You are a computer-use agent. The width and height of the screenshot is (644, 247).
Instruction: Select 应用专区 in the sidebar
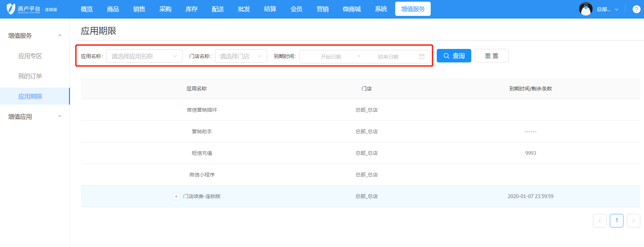30,56
